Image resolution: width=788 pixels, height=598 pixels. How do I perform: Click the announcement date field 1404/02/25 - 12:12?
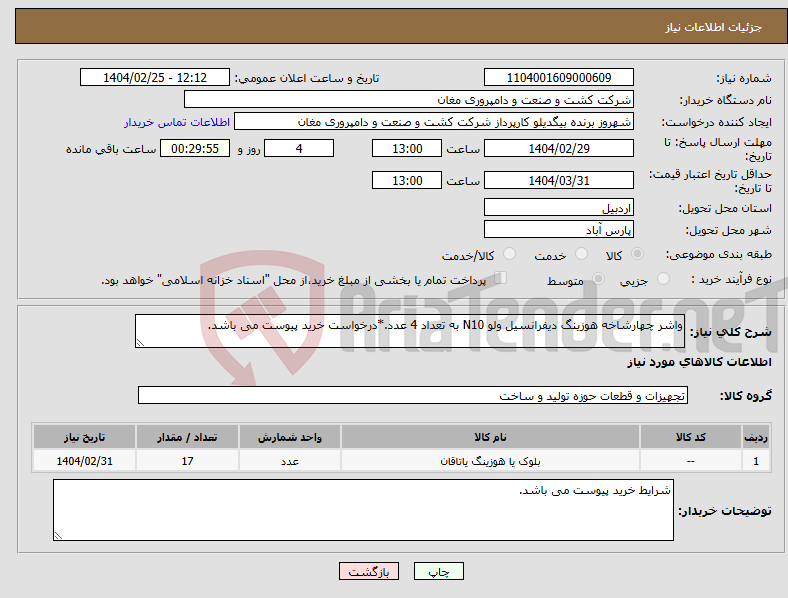(x=155, y=77)
